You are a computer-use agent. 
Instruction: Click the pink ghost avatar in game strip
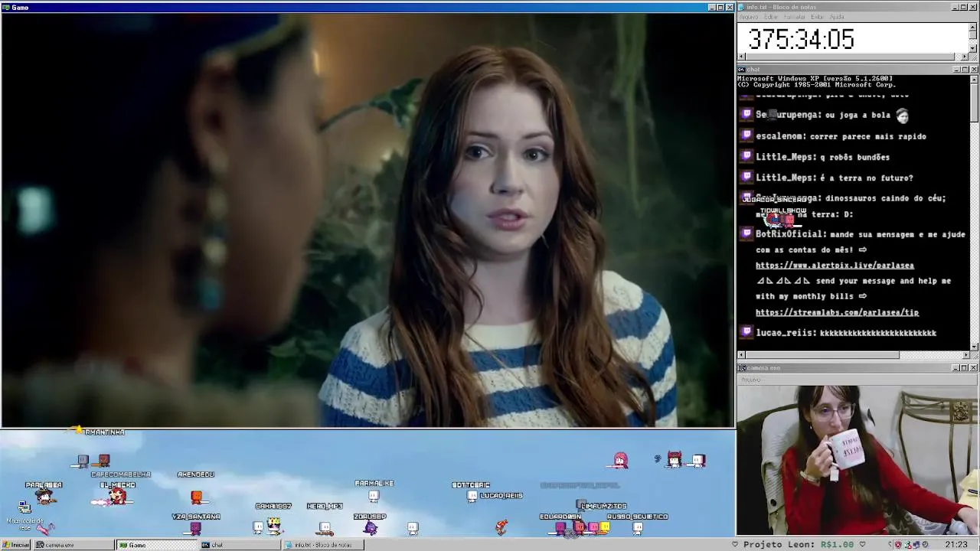pyautogui.click(x=621, y=461)
